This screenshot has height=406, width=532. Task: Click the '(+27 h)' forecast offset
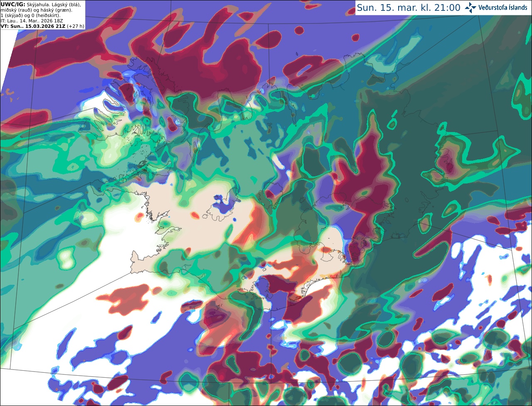(75, 26)
